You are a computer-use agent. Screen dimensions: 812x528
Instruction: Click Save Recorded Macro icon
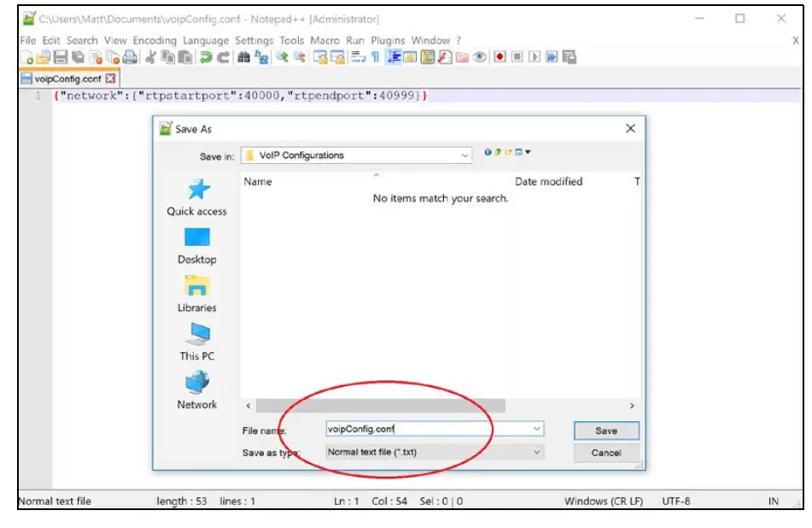(x=570, y=57)
